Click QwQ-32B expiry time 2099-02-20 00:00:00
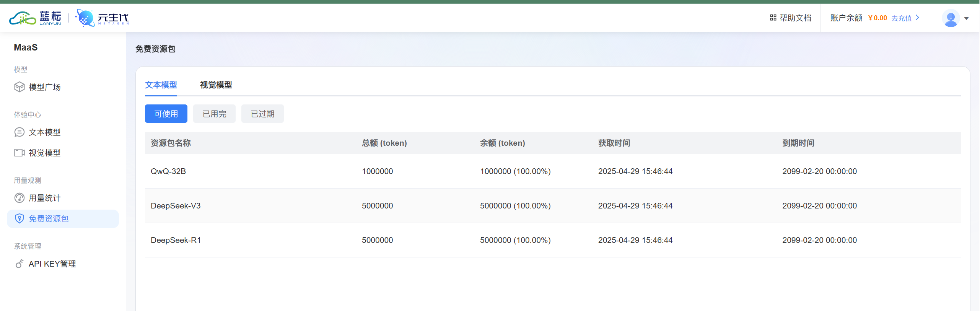This screenshot has height=311, width=980. click(819, 171)
